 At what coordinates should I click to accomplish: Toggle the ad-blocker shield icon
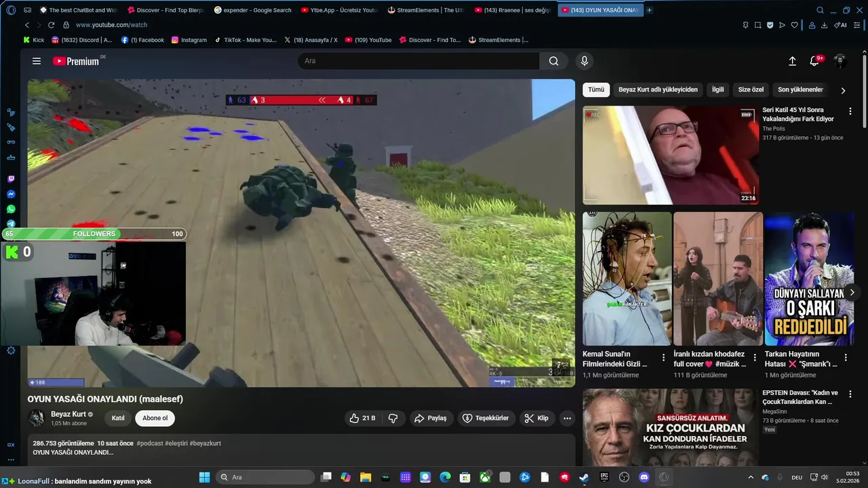click(770, 25)
